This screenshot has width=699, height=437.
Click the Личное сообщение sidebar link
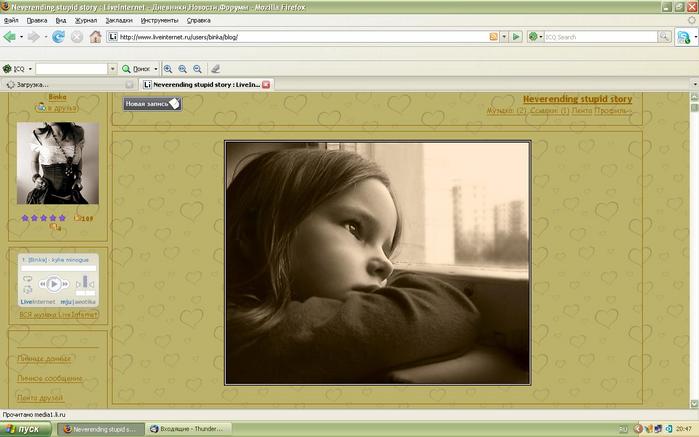(50, 378)
